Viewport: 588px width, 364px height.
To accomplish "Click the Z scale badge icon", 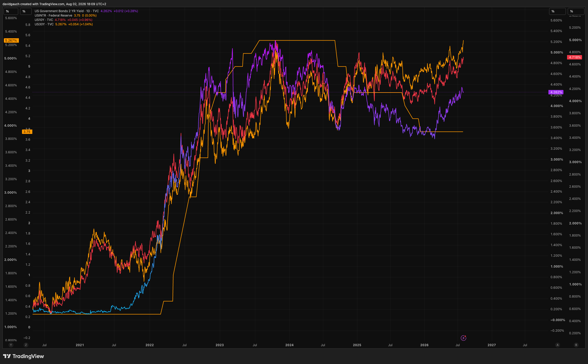I will click(x=26, y=345).
